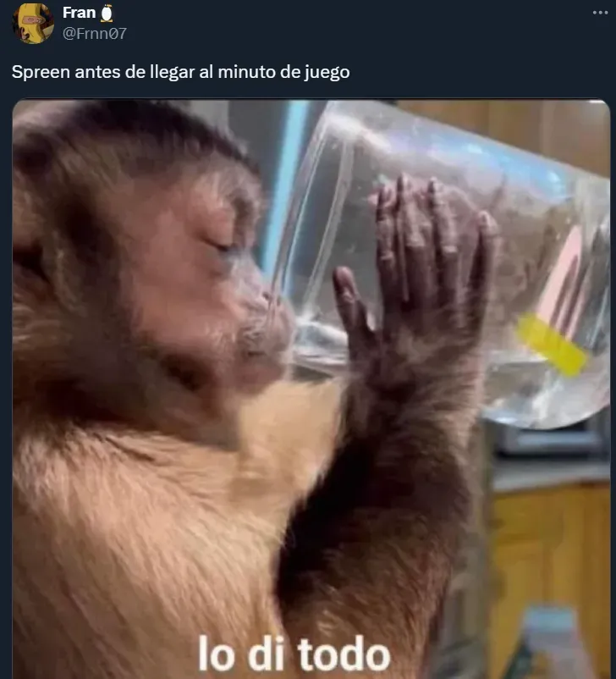Screen dimensions: 616x679
Task: Click the tweet text about Spreen
Action: [180, 72]
